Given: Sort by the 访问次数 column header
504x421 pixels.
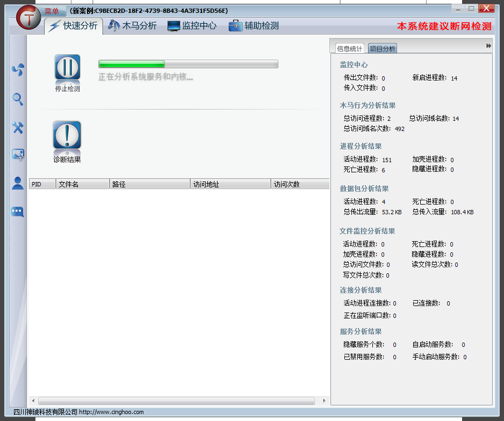Looking at the screenshot, I should [300, 184].
